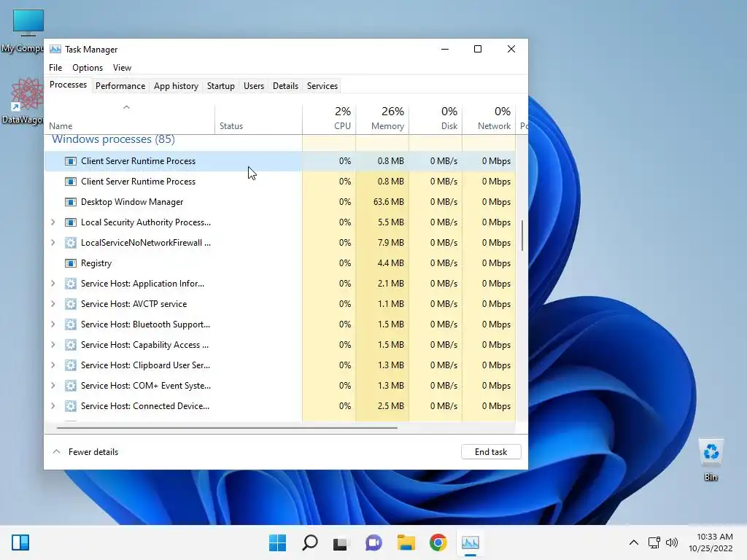Expand Service Host: Connected Device row
Image resolution: width=747 pixels, height=560 pixels.
(53, 406)
